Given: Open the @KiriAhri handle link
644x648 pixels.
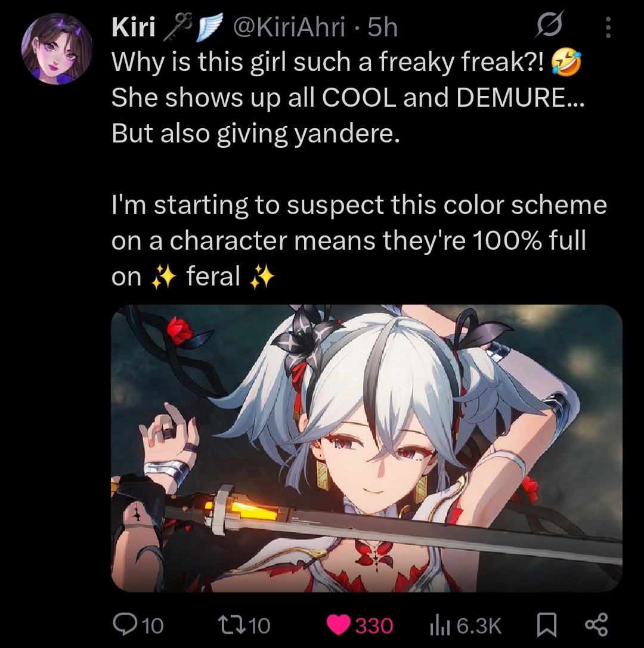Looking at the screenshot, I should pyautogui.click(x=289, y=27).
